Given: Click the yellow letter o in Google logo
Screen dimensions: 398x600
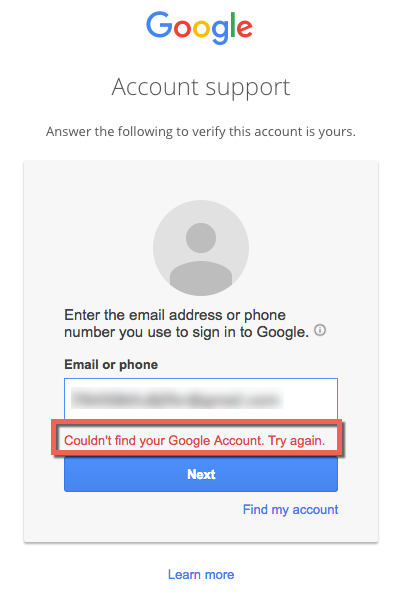Looking at the screenshot, I should [x=201, y=29].
